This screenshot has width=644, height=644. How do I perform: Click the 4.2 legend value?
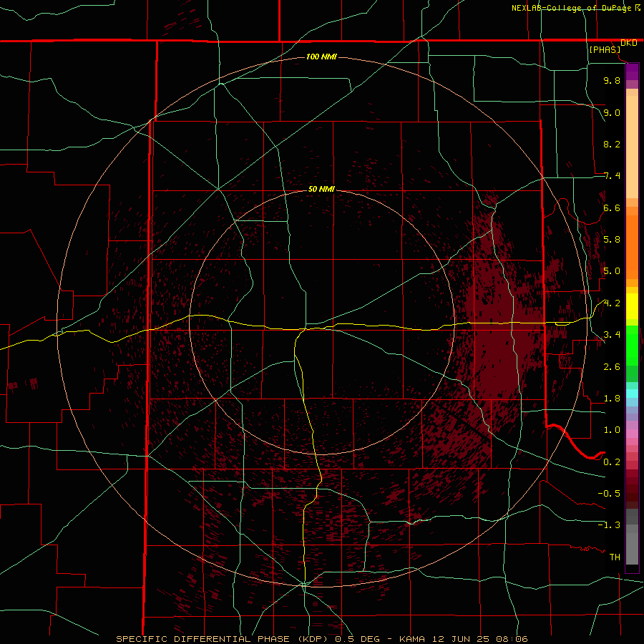click(x=612, y=303)
